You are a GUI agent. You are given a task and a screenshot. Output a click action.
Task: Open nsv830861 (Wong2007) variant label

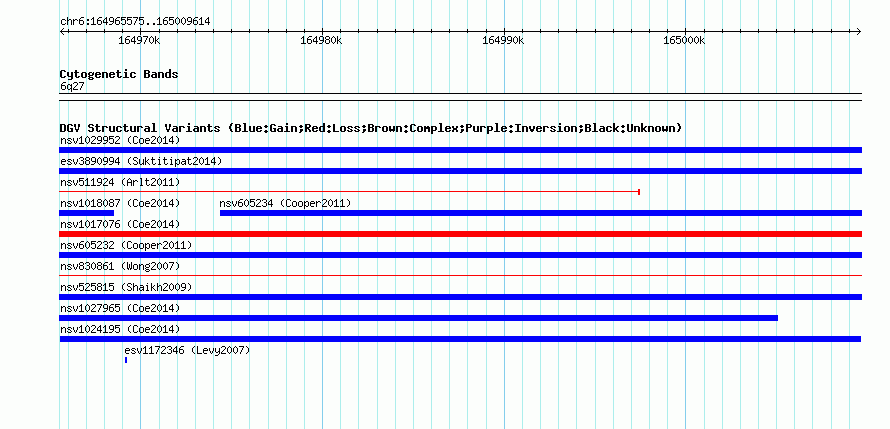pos(120,266)
